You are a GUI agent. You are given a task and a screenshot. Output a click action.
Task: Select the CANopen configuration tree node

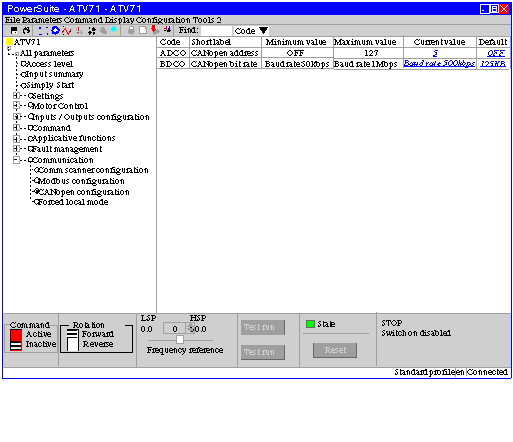pyautogui.click(x=83, y=192)
